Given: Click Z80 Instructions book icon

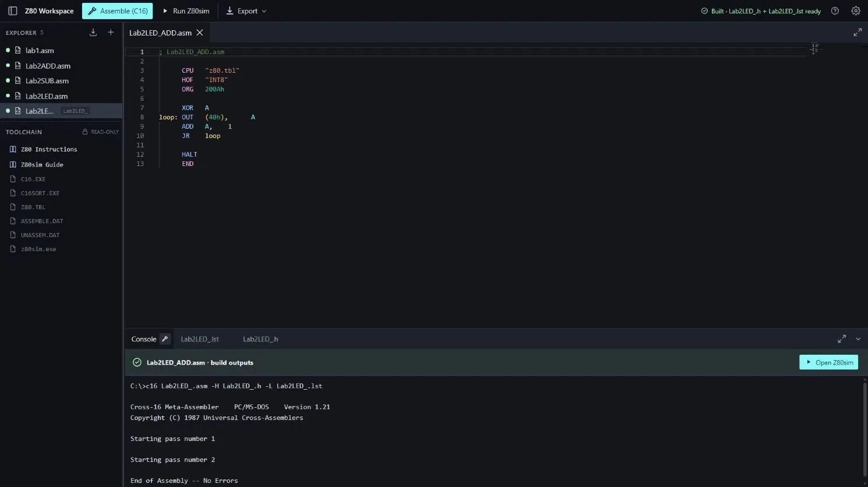Looking at the screenshot, I should click(x=13, y=149).
